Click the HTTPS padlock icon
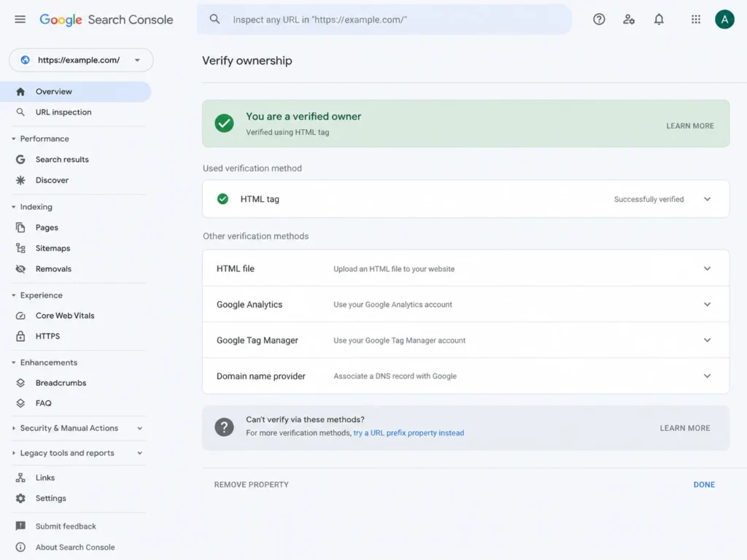 click(20, 336)
